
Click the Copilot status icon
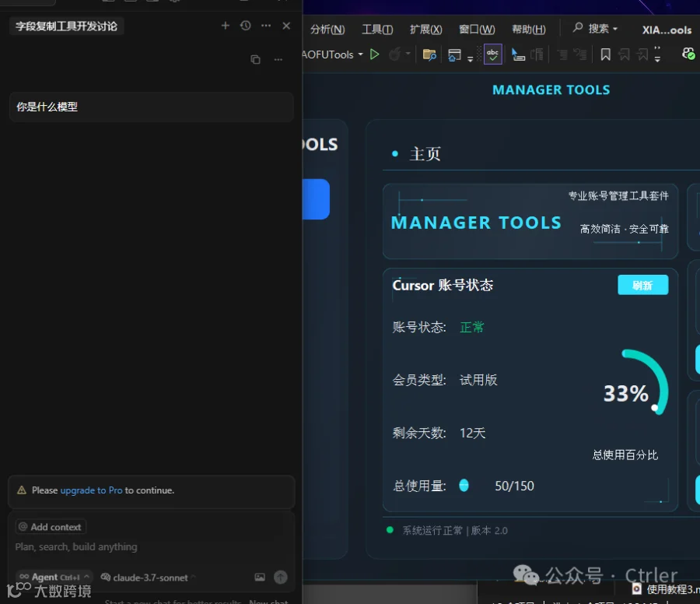(x=688, y=54)
